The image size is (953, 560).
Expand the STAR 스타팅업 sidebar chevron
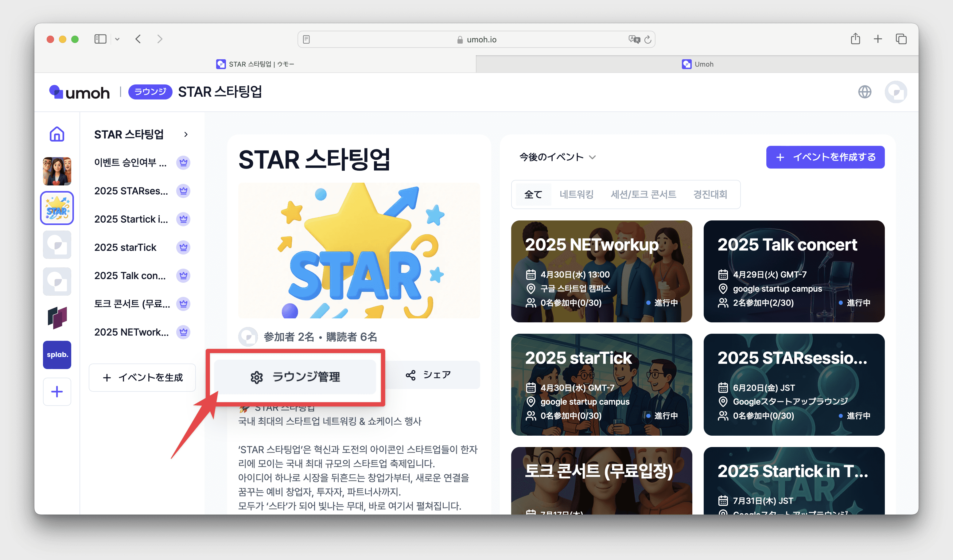coord(186,134)
